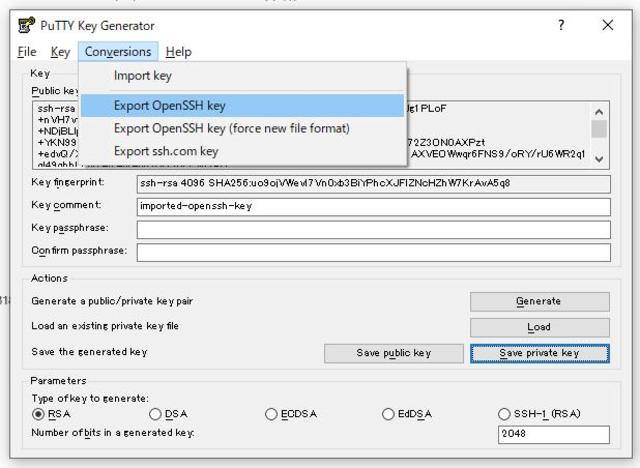Open the Help menu
Viewport: 640px width, 468px height.
pyautogui.click(x=178, y=52)
